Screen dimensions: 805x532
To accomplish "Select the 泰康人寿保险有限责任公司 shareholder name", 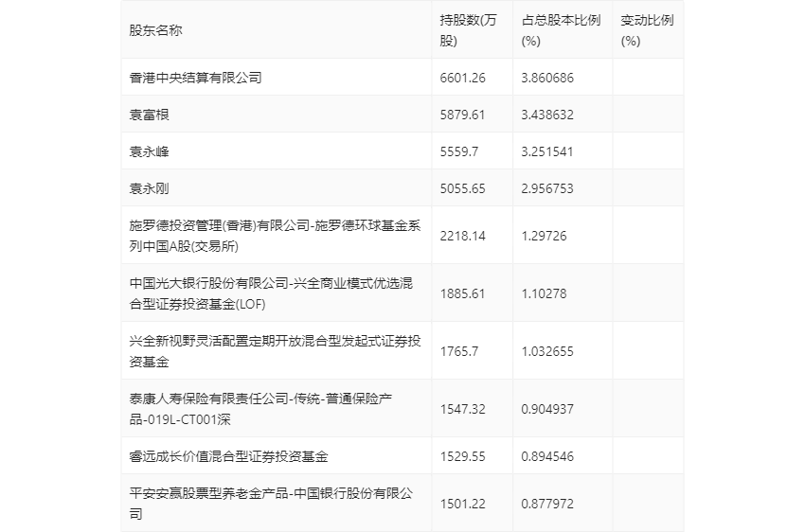I will 260,409.
